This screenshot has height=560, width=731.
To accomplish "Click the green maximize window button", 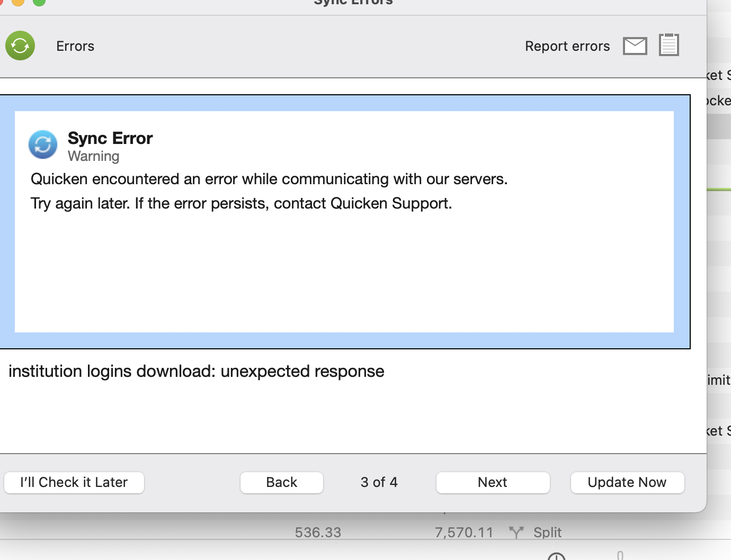I will point(39,2).
